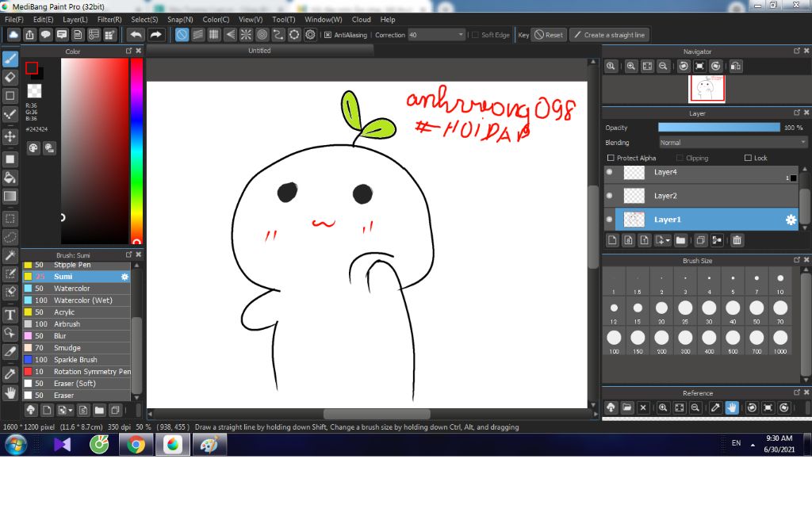Screen dimensions: 812x524
Task: Choose the curve snap guide
Action: [x=278, y=35]
